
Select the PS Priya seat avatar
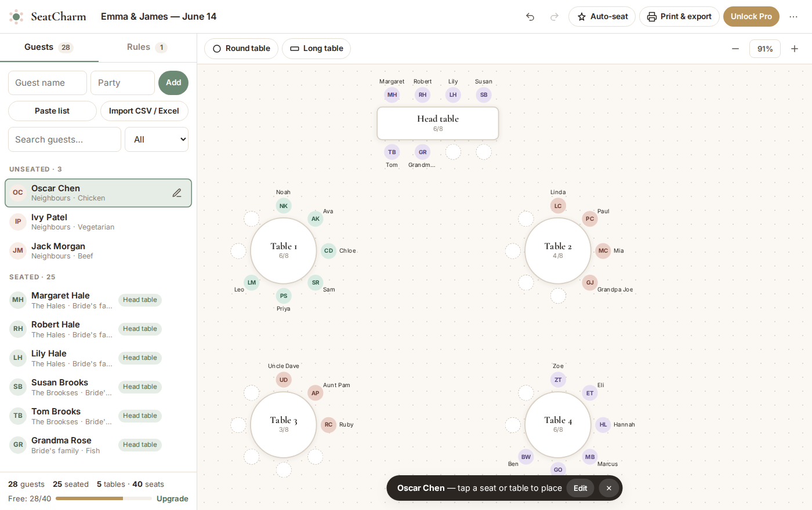tap(284, 296)
